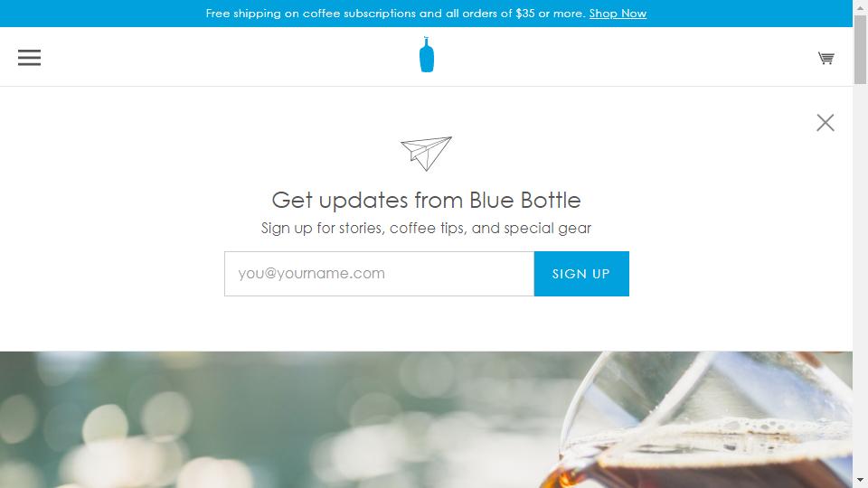
Task: Click the paper airplane icon
Action: [x=426, y=154]
